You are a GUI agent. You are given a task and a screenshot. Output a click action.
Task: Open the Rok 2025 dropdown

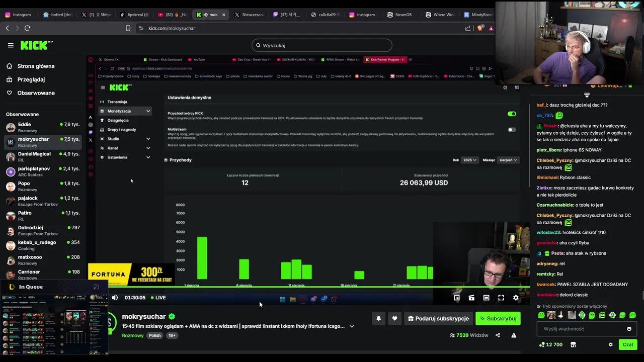coord(470,160)
